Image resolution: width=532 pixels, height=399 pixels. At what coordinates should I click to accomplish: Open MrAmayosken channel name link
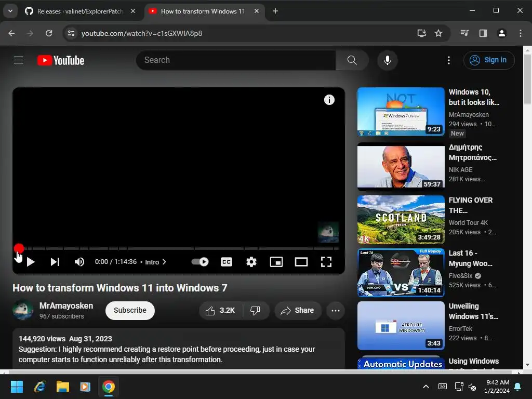[x=66, y=305]
